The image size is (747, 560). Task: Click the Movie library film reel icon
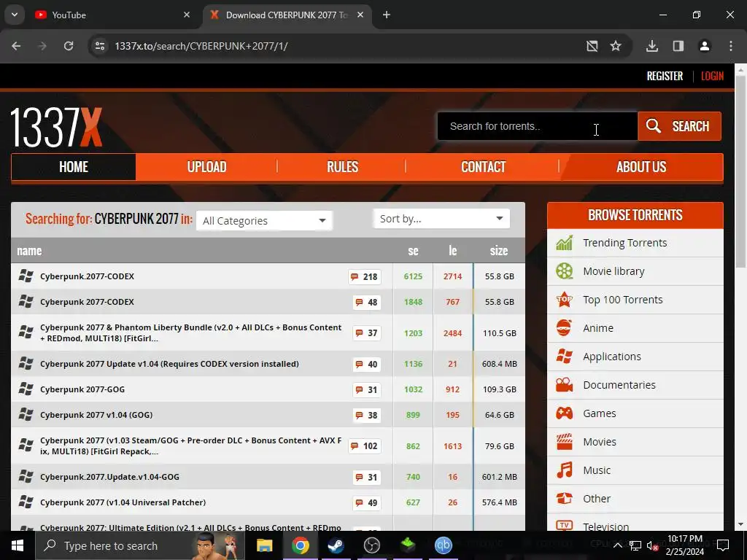pos(565,271)
